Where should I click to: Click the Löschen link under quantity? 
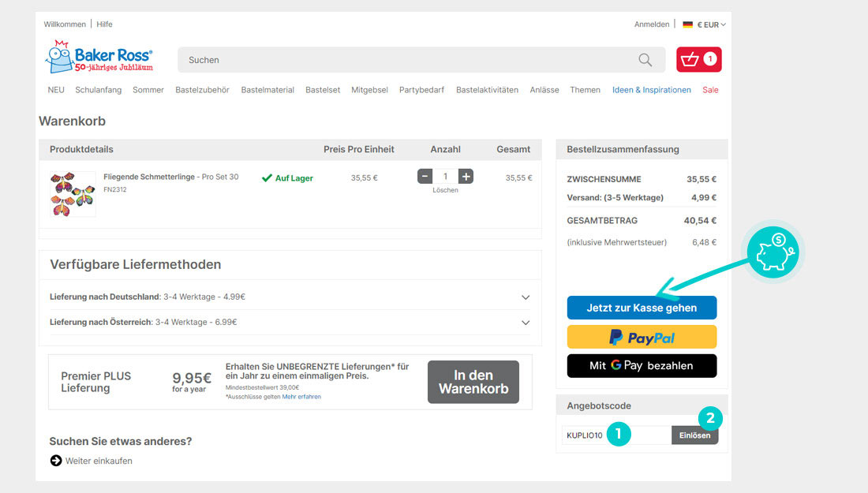[x=445, y=190]
